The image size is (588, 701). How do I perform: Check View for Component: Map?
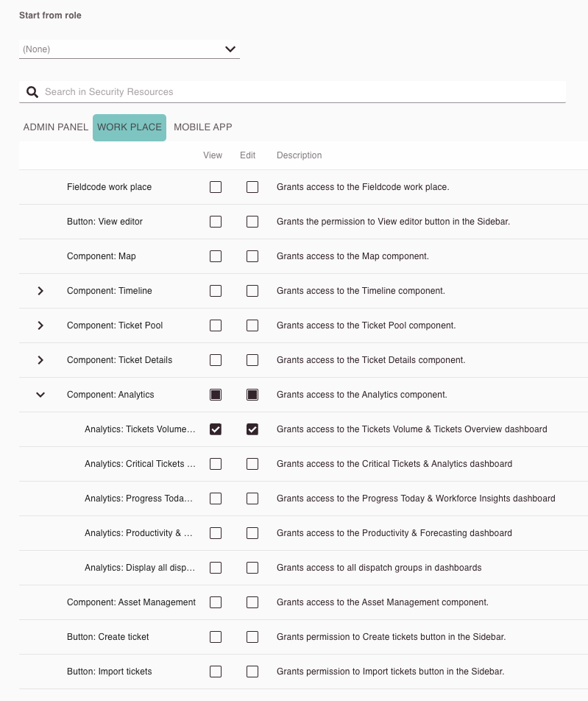tap(216, 256)
